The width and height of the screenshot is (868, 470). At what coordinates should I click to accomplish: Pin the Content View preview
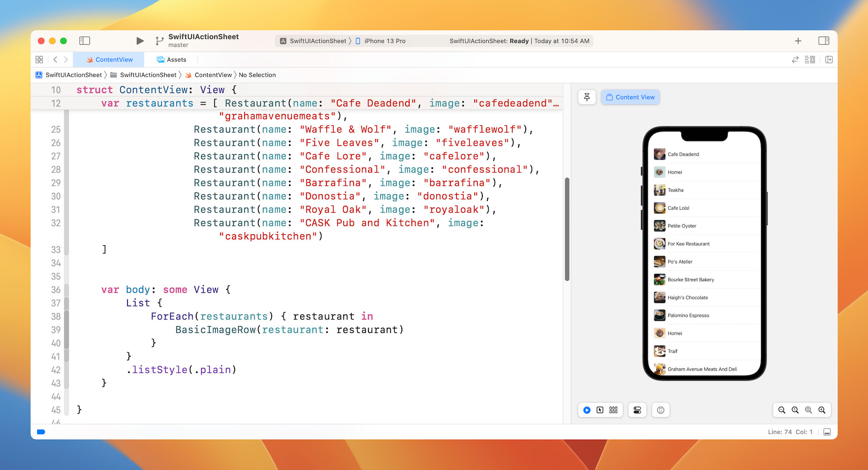[586, 97]
